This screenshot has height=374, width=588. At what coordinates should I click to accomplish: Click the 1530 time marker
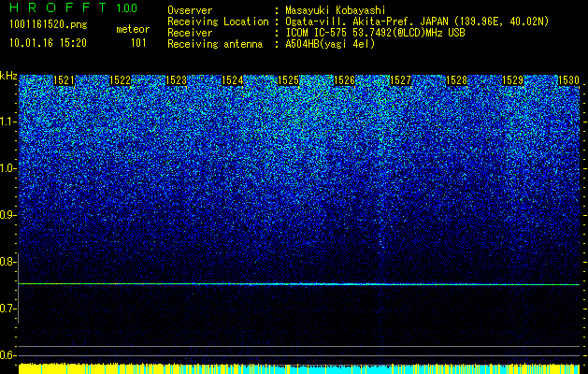(569, 80)
